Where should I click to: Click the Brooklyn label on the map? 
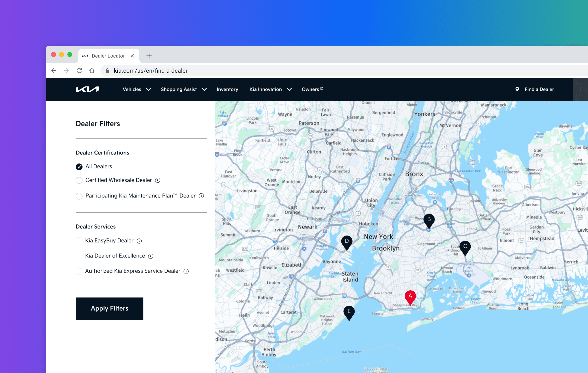pyautogui.click(x=386, y=248)
